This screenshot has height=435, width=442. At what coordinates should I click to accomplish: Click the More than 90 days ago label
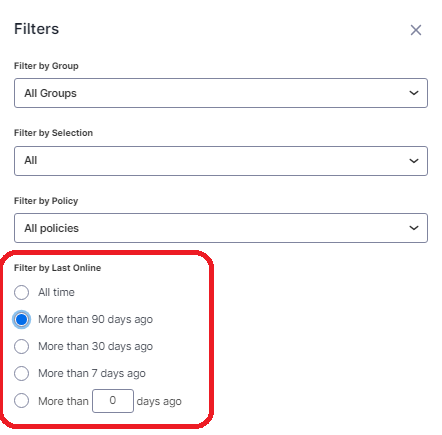coord(95,319)
